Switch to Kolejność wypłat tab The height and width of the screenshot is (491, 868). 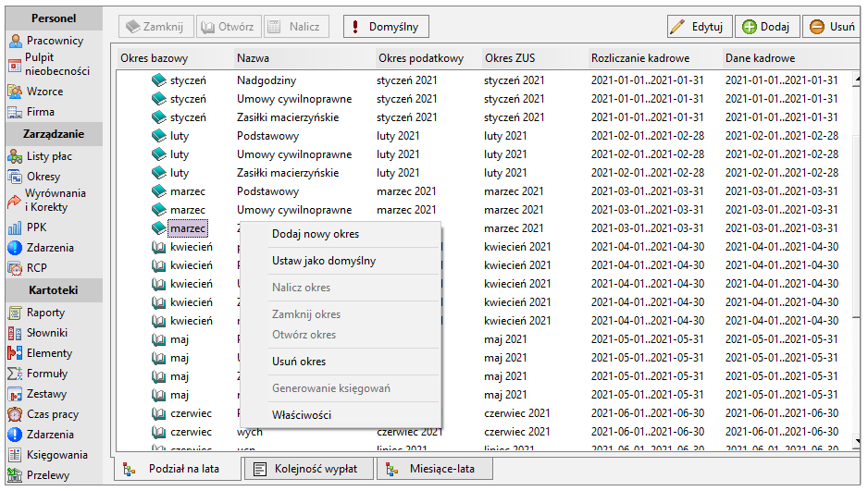(309, 469)
